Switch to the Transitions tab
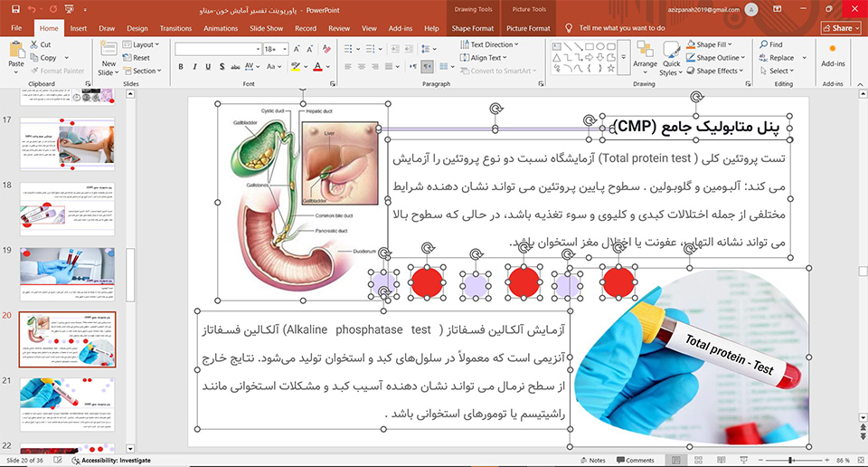The height and width of the screenshot is (467, 868). [175, 28]
